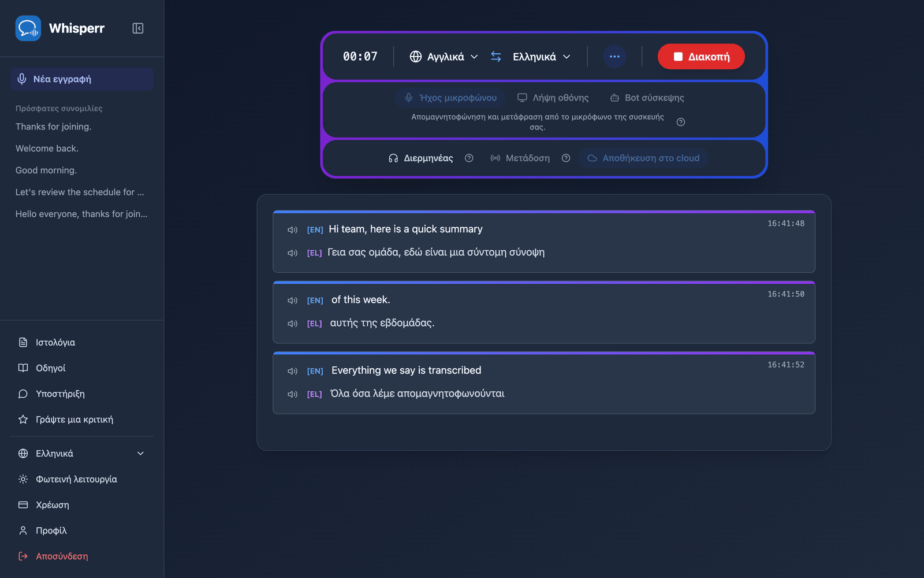
Task: Toggle Αποθήκευση στο cloud
Action: [643, 158]
